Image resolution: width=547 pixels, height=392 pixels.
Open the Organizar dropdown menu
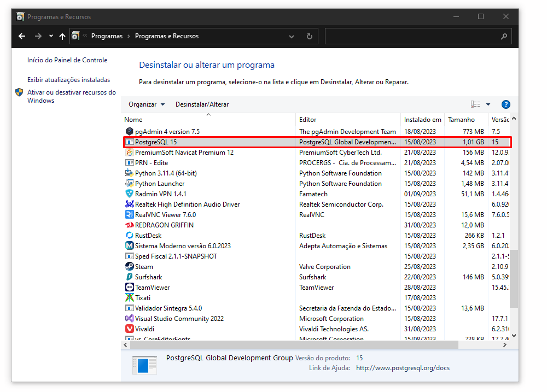[x=146, y=104]
